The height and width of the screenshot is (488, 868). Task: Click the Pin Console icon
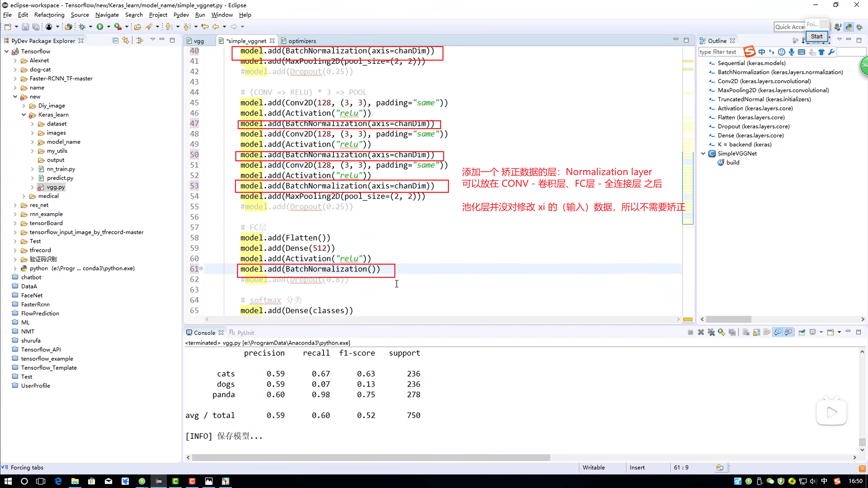pos(802,332)
